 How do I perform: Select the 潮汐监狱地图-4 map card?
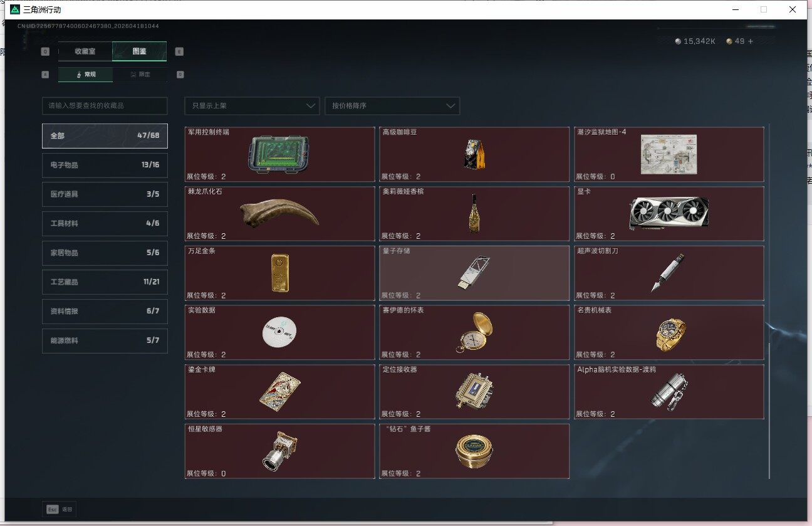click(669, 154)
